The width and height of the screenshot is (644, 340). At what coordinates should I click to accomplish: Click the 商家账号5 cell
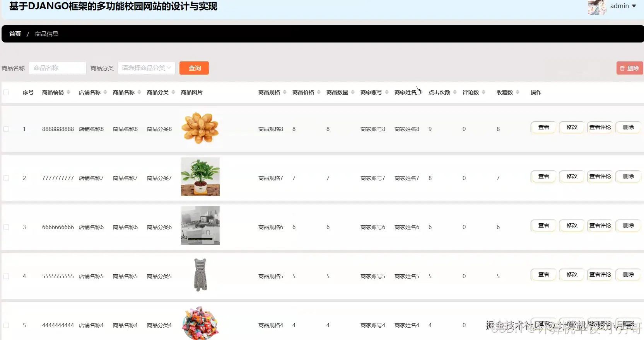373,276
